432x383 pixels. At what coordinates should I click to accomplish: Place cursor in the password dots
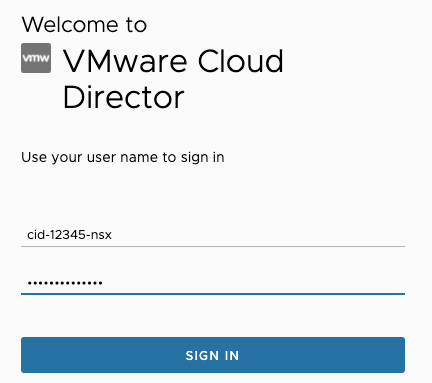[x=65, y=283]
